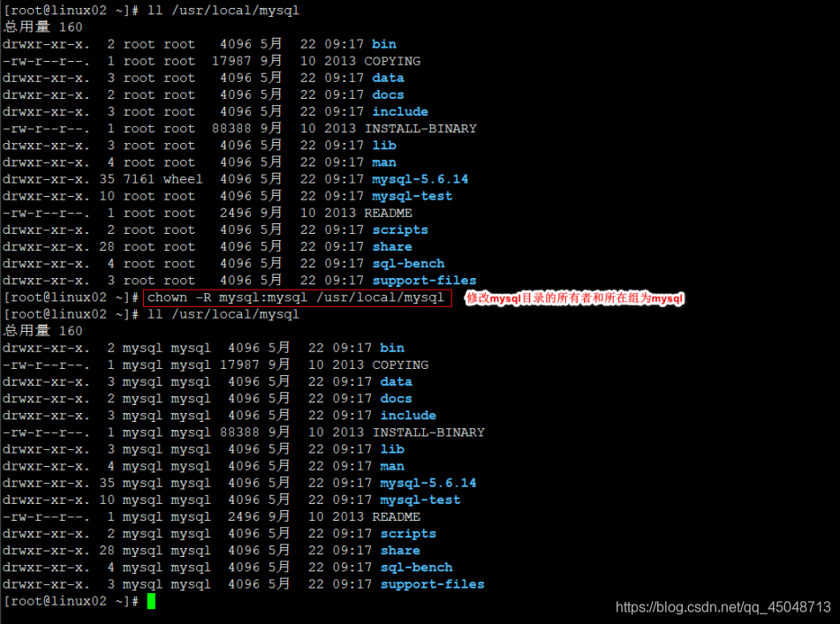
Task: Click link count "10" in the root-owned mysql-test row
Action: click(x=107, y=196)
